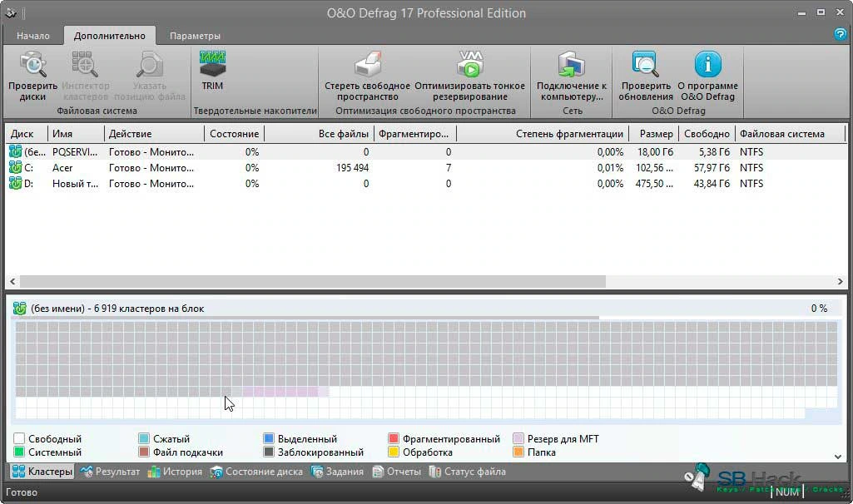Viewport: 853px width, 504px height.
Task: Open the Отчеты bottom tab
Action: click(397, 472)
